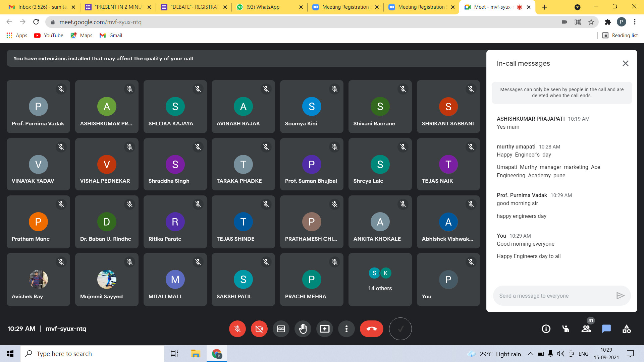End the call with red hang-up button
644x362 pixels.
coord(371,329)
